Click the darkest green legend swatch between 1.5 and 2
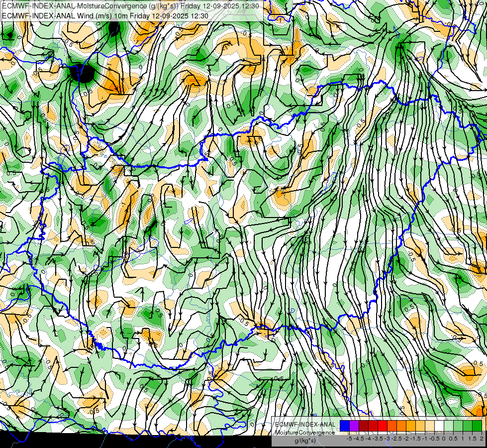The image size is (487, 448). 477,426
